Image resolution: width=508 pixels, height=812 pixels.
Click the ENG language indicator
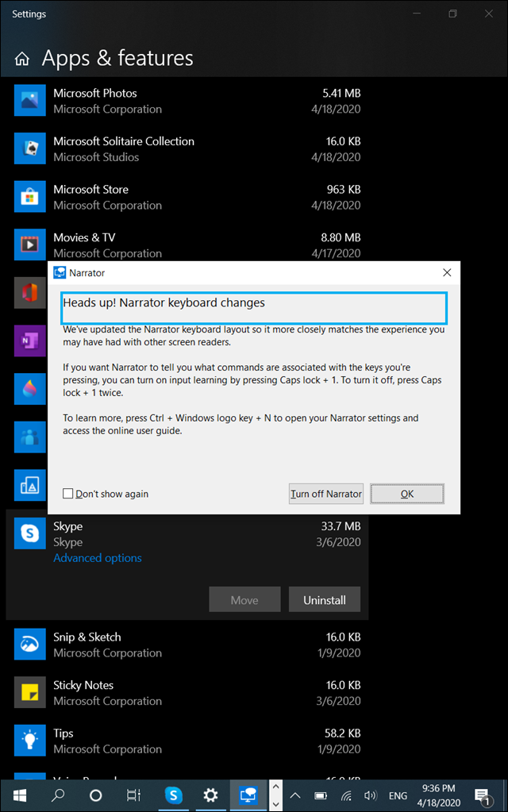pos(398,796)
